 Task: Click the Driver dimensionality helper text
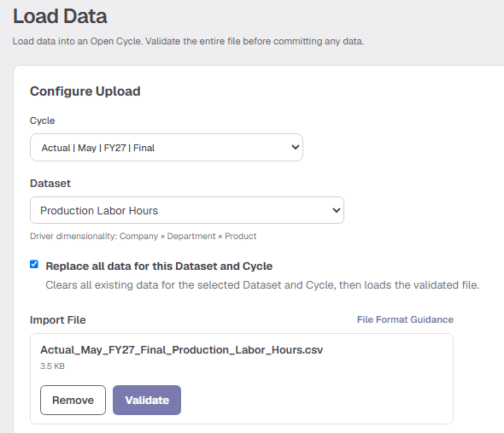point(143,236)
